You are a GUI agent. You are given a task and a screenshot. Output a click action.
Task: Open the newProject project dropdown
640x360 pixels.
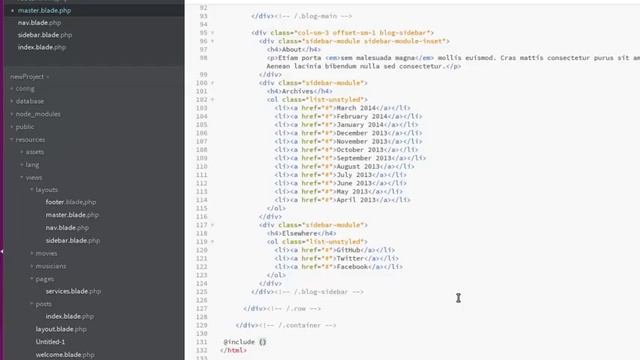[29, 76]
